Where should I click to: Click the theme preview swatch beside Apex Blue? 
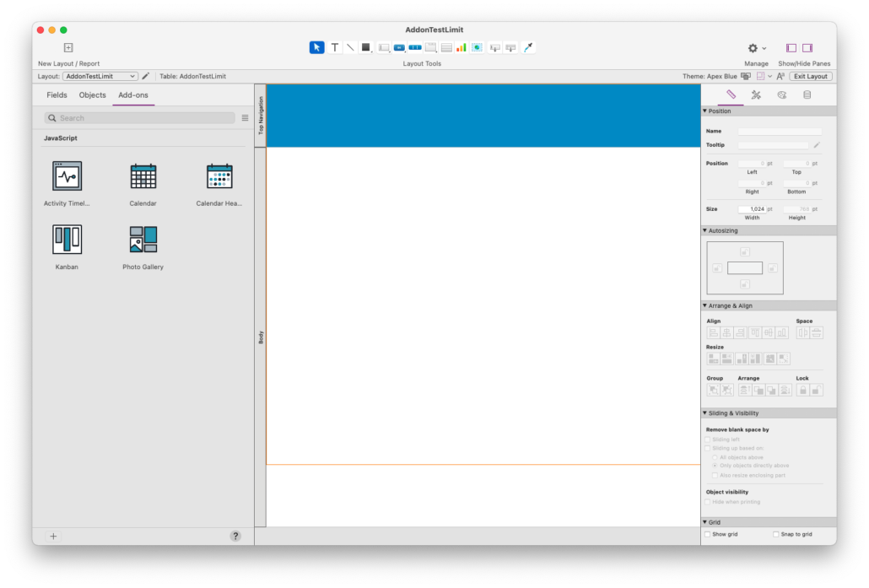click(746, 76)
